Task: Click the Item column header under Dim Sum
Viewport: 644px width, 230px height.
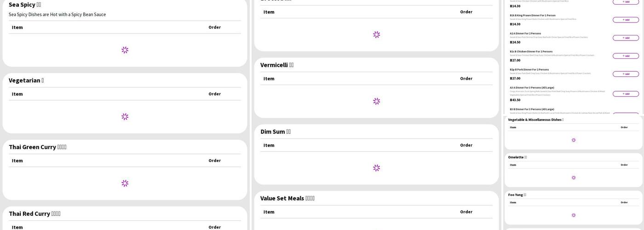Action: pyautogui.click(x=269, y=145)
